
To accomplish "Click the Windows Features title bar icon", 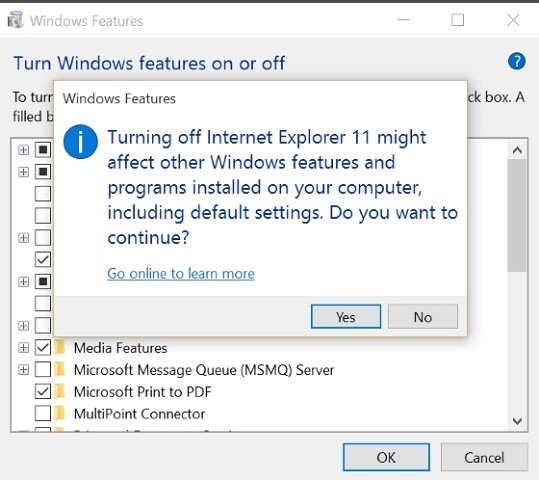I will [x=15, y=20].
